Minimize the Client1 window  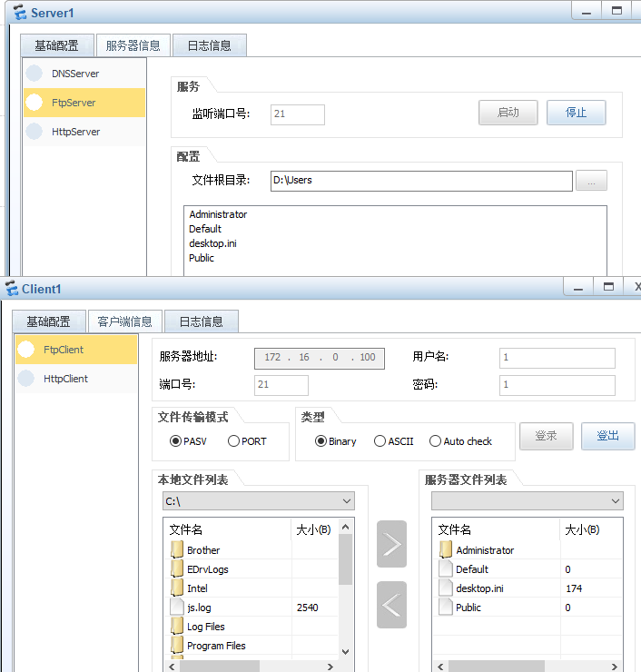[578, 287]
